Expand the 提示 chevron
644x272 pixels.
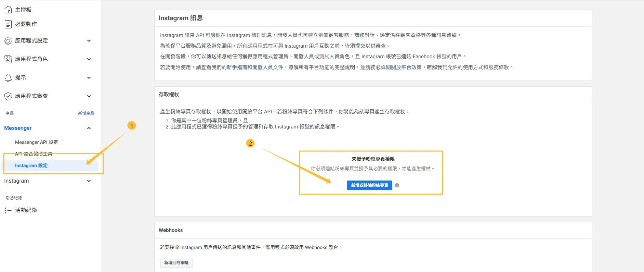coord(89,78)
